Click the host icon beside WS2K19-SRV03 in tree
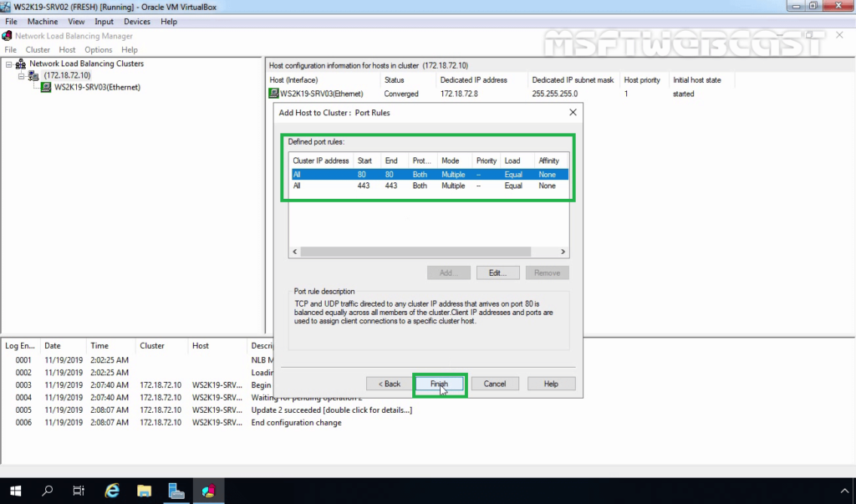The width and height of the screenshot is (856, 504). tap(46, 88)
